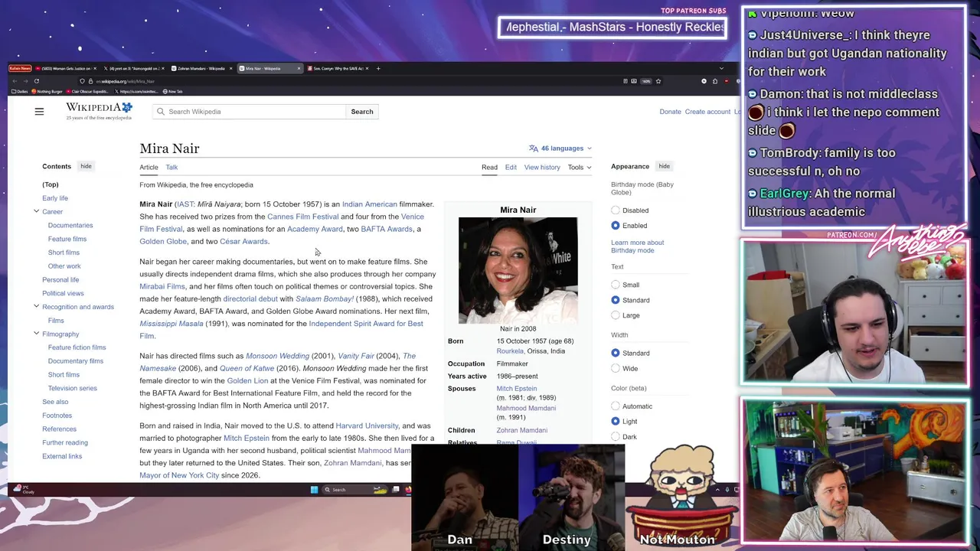This screenshot has height=551, width=980.
Task: Open Mitch Epstein link in infobox
Action: coord(517,389)
